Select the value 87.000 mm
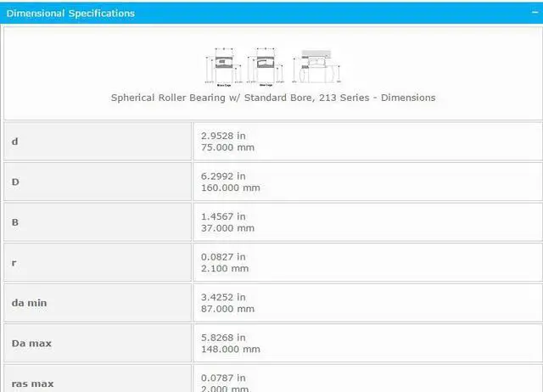543x392 pixels. 228,309
